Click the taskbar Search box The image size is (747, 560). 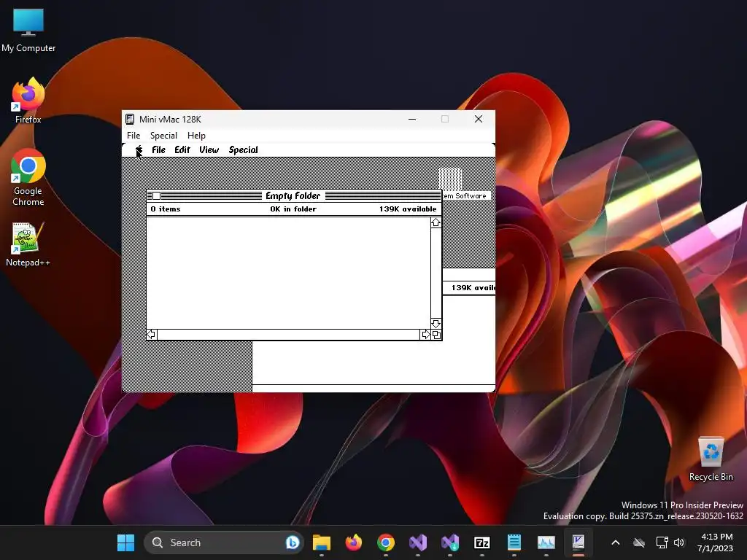click(223, 542)
